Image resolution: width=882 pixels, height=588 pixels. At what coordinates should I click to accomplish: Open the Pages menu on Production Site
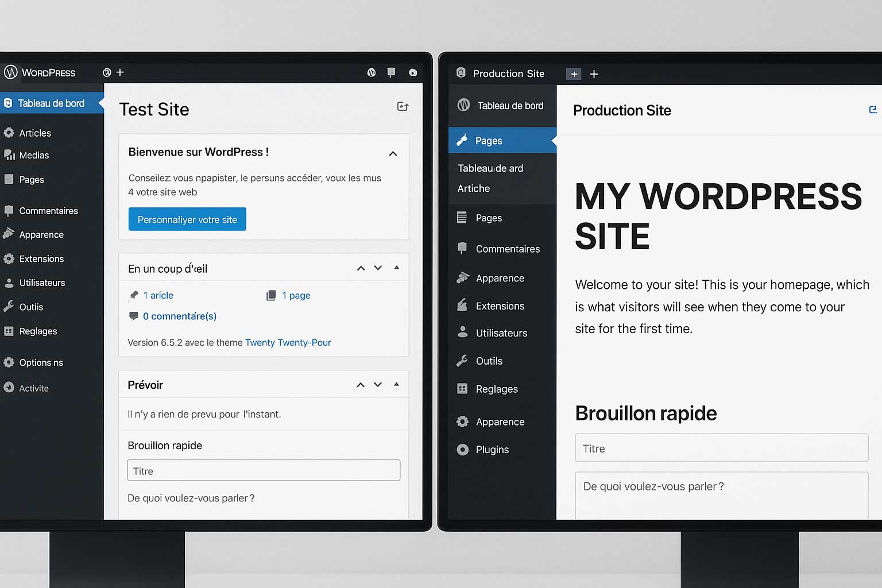pos(489,140)
